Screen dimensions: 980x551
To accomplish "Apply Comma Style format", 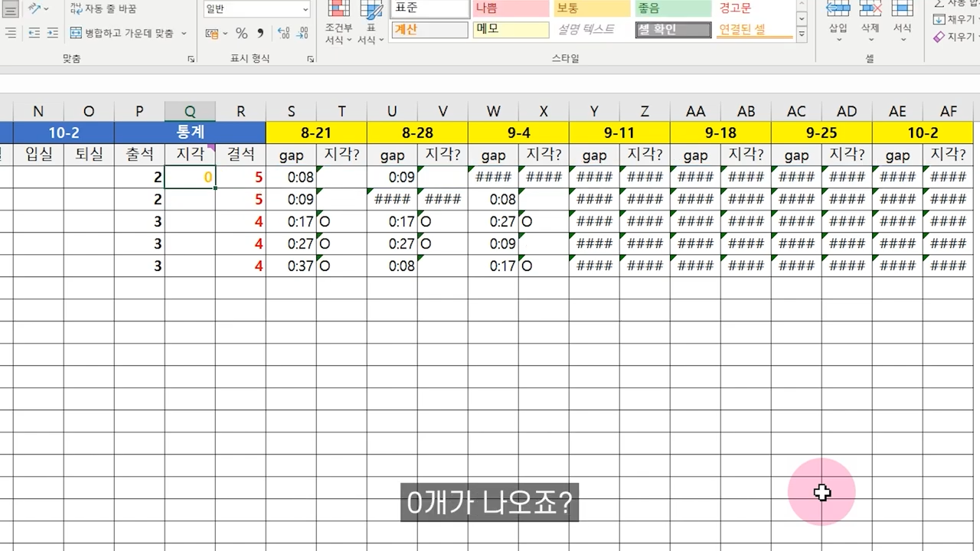I will 260,34.
